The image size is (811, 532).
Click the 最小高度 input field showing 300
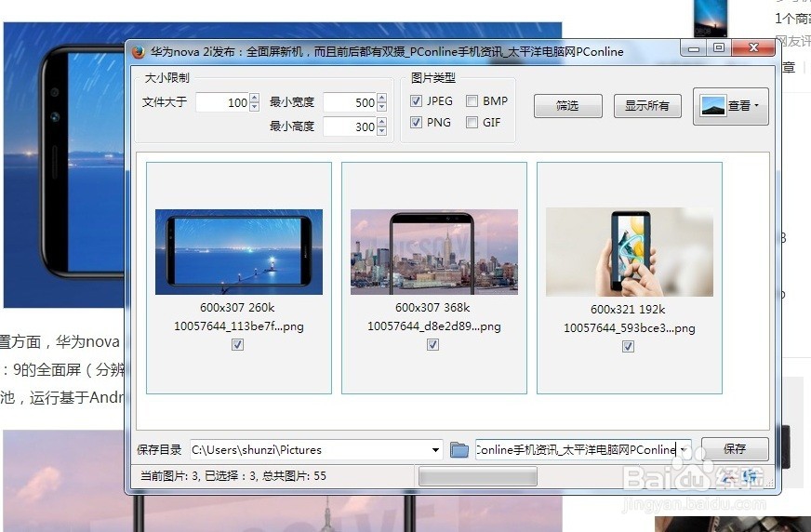point(350,126)
